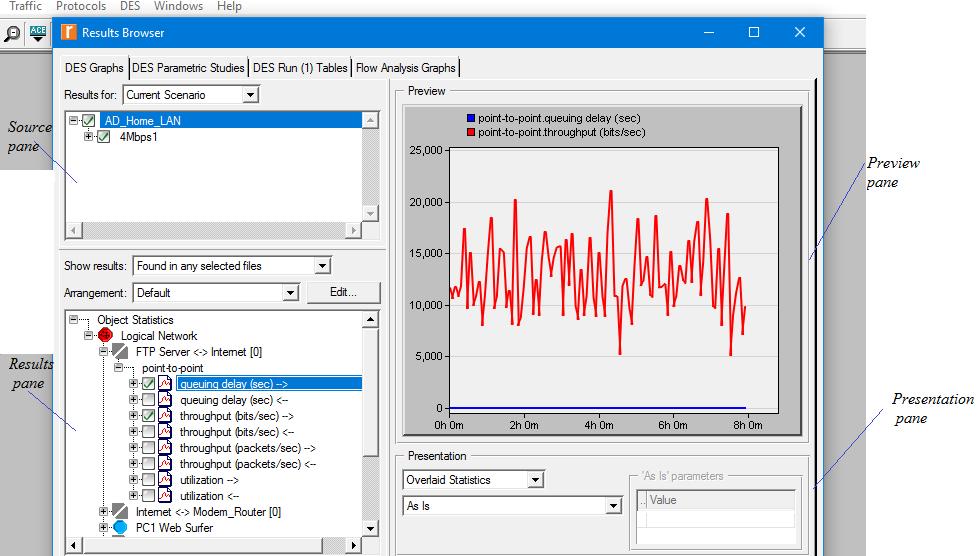The height and width of the screenshot is (556, 979).
Task: Click graph icon beside queuing delay -->
Action: click(x=165, y=384)
